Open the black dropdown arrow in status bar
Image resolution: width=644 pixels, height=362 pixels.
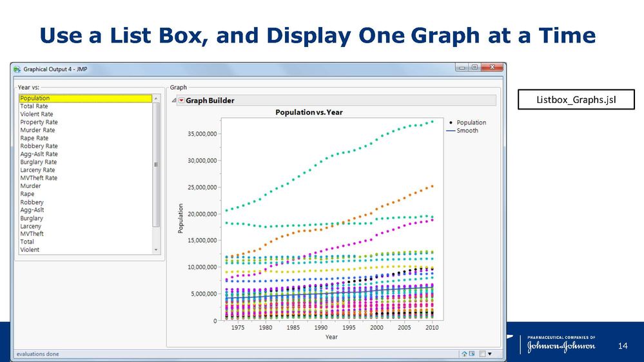[x=489, y=354]
